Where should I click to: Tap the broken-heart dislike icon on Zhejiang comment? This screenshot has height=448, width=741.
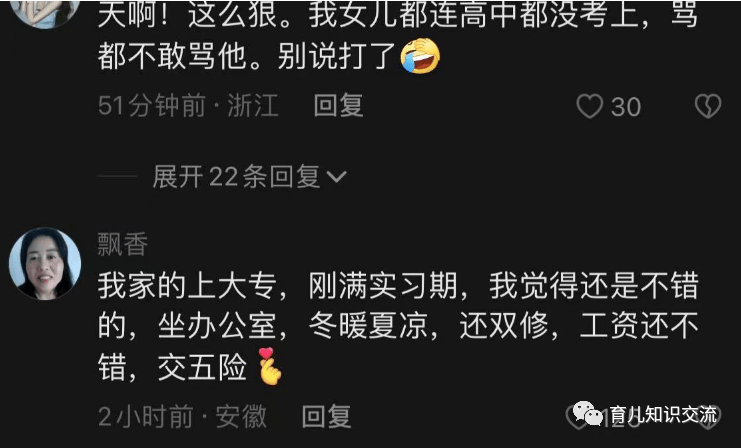[x=708, y=106]
